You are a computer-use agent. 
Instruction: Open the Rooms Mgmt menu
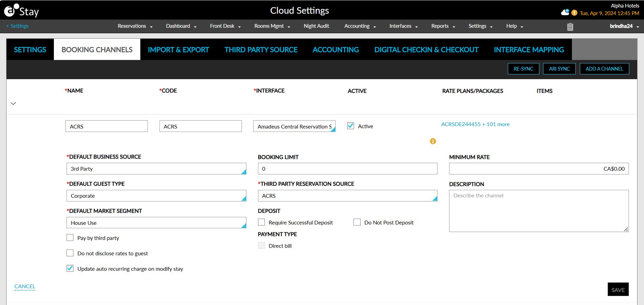click(272, 26)
